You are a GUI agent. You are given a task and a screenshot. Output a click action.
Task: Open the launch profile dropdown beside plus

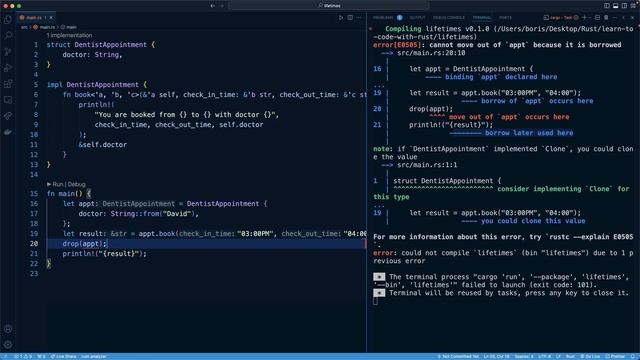click(x=590, y=18)
